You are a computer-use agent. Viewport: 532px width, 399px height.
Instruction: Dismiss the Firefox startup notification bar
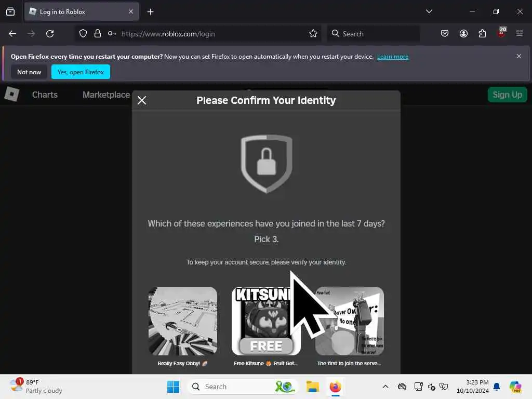coord(519,56)
